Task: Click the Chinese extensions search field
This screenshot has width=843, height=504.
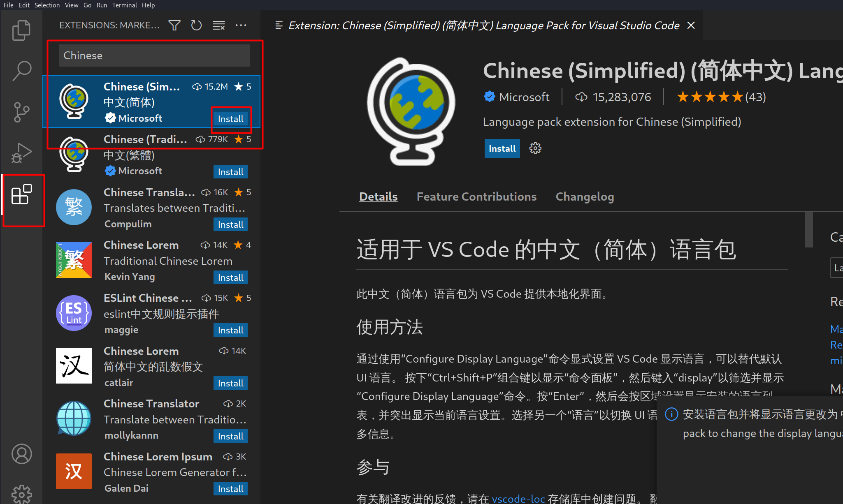Action: click(x=154, y=55)
